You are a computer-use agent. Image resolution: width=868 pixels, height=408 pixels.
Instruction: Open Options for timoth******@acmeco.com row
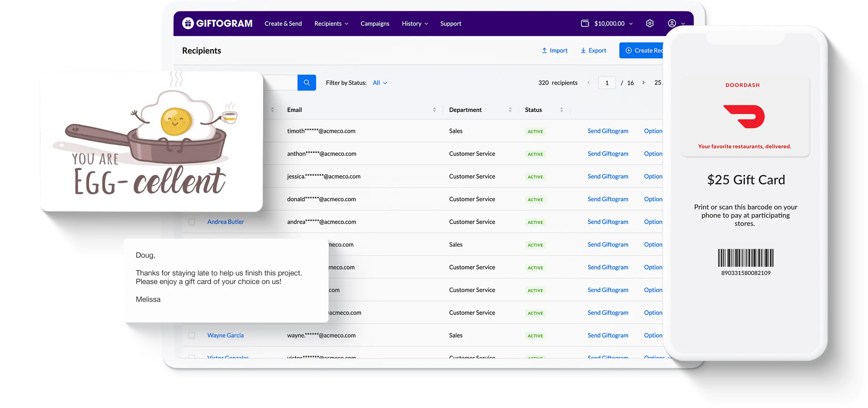653,131
